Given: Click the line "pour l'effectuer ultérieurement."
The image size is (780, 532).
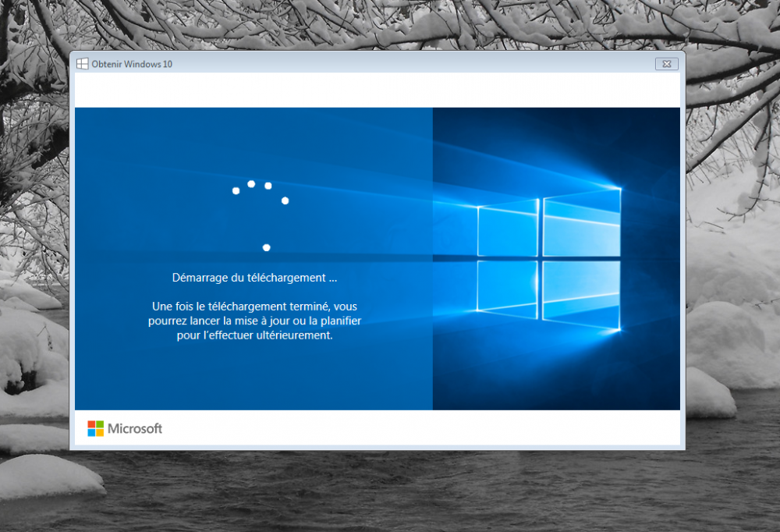Looking at the screenshot, I should pyautogui.click(x=255, y=335).
